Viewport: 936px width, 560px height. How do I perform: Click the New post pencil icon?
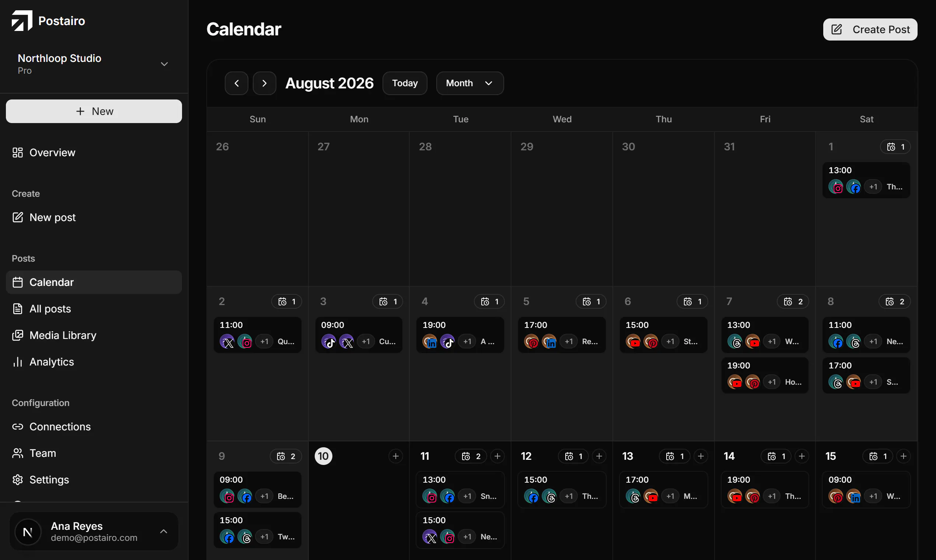coord(18,217)
